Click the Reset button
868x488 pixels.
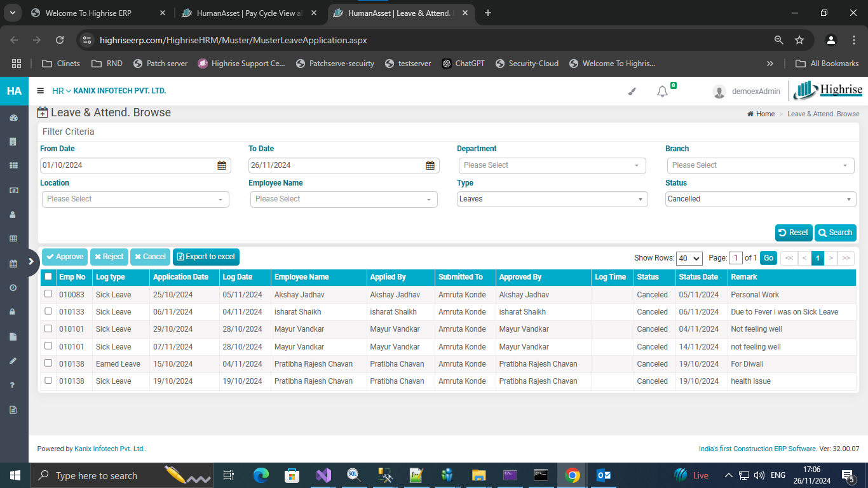click(794, 233)
